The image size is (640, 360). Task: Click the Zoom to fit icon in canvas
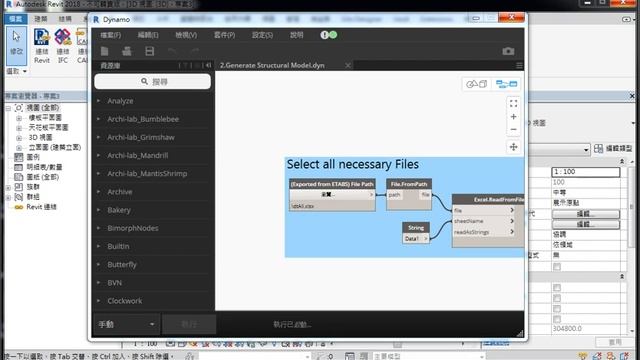[513, 104]
